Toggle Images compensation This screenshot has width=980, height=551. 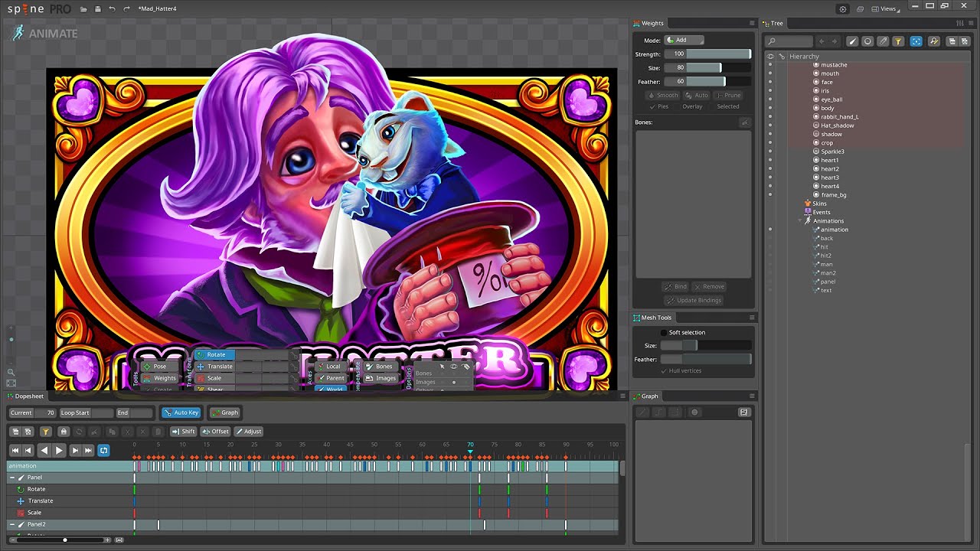click(x=381, y=378)
